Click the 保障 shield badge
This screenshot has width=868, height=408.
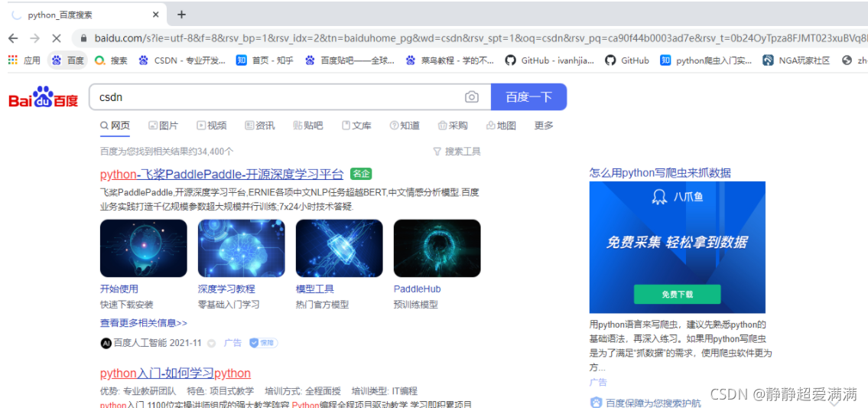tap(263, 343)
